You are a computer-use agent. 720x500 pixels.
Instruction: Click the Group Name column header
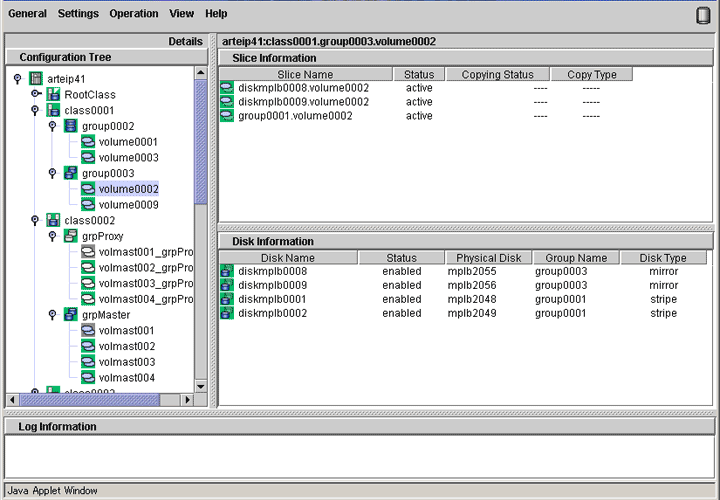(x=576, y=258)
